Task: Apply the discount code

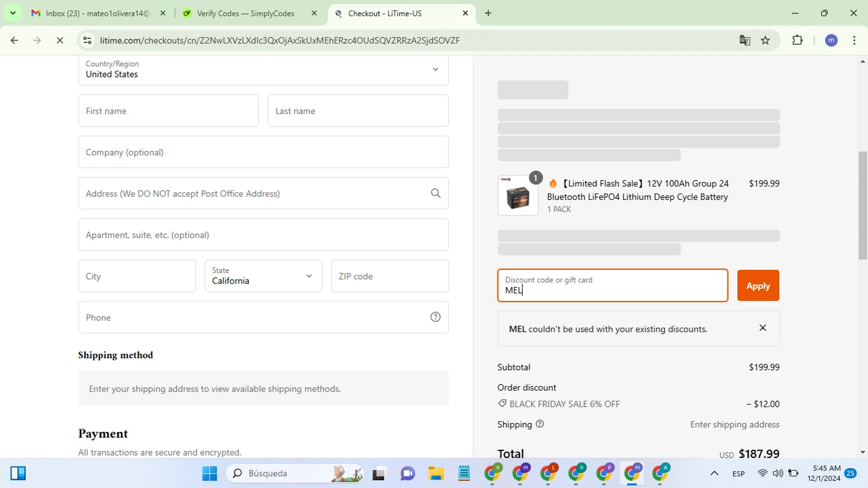Action: coord(758,285)
